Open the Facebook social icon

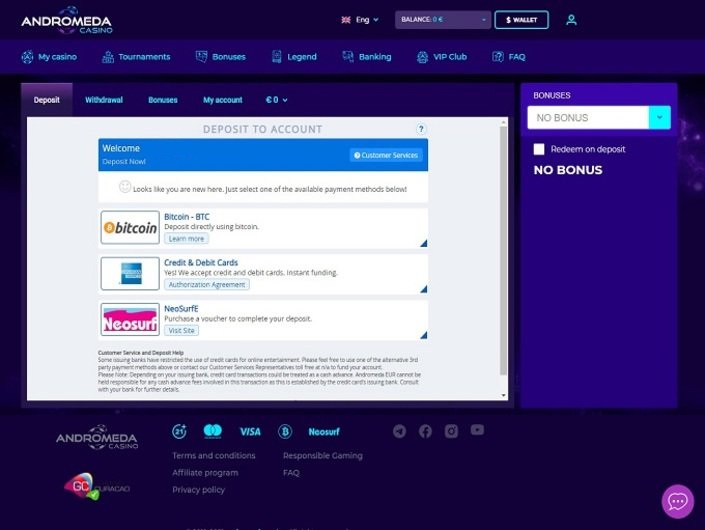pos(425,431)
